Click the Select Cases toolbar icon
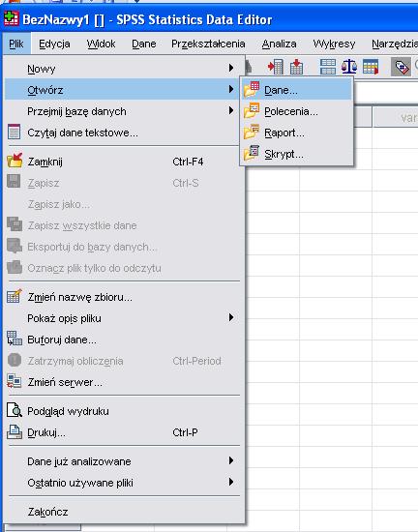 coord(371,67)
